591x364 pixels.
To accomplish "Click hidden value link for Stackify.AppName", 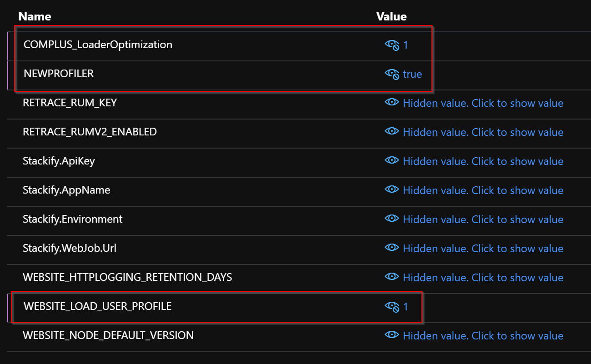I will pos(483,190).
